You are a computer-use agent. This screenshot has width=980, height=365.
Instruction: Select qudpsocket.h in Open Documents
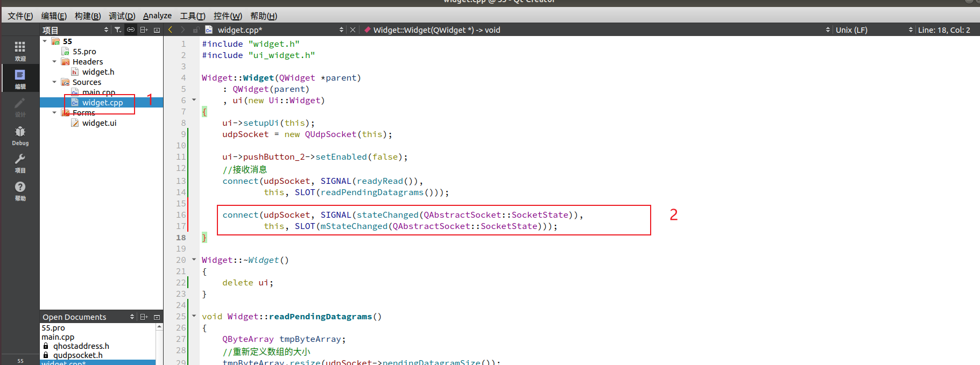point(77,355)
